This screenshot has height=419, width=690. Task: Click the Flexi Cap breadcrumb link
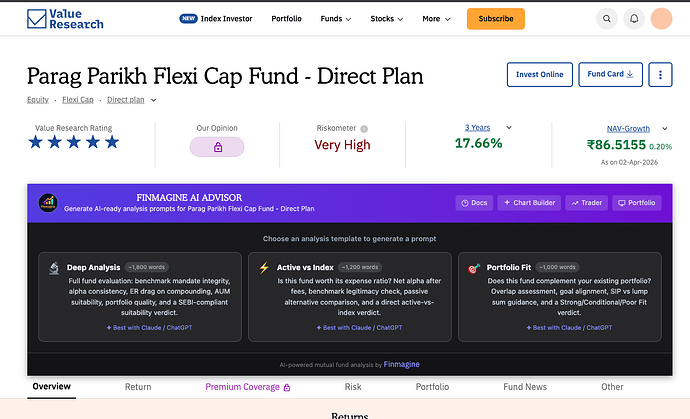[x=78, y=100]
